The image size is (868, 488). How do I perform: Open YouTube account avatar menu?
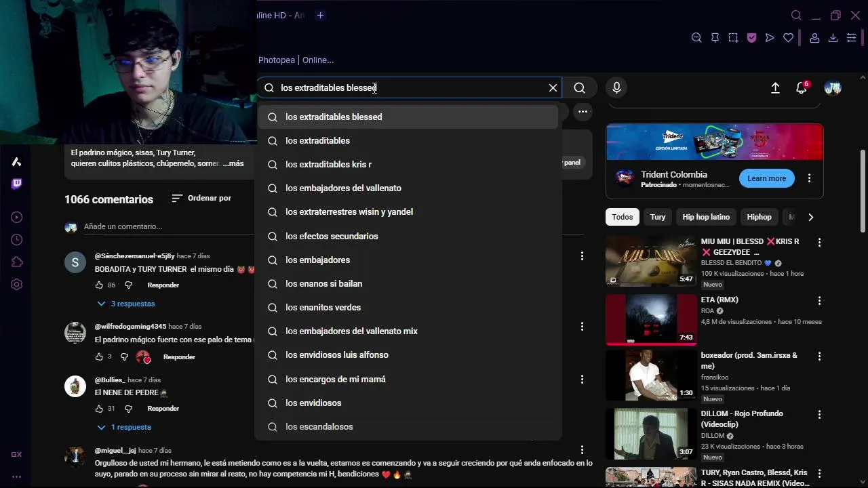tap(833, 88)
